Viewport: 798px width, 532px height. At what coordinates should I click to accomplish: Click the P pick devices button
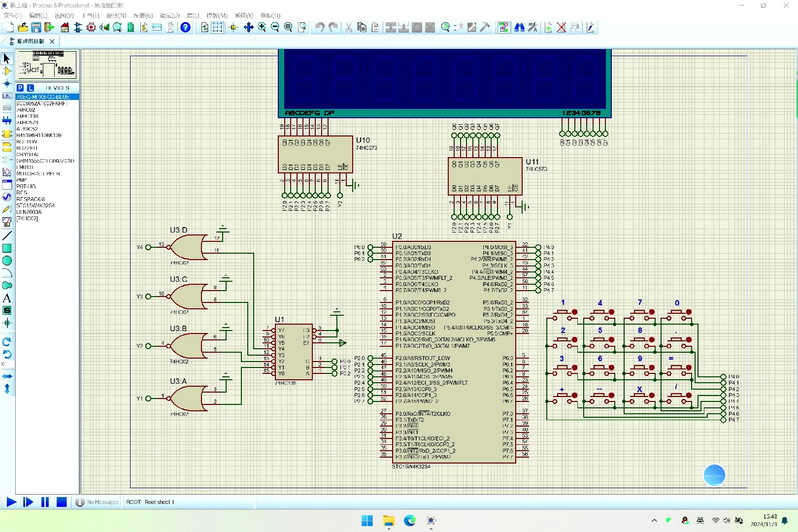point(20,88)
